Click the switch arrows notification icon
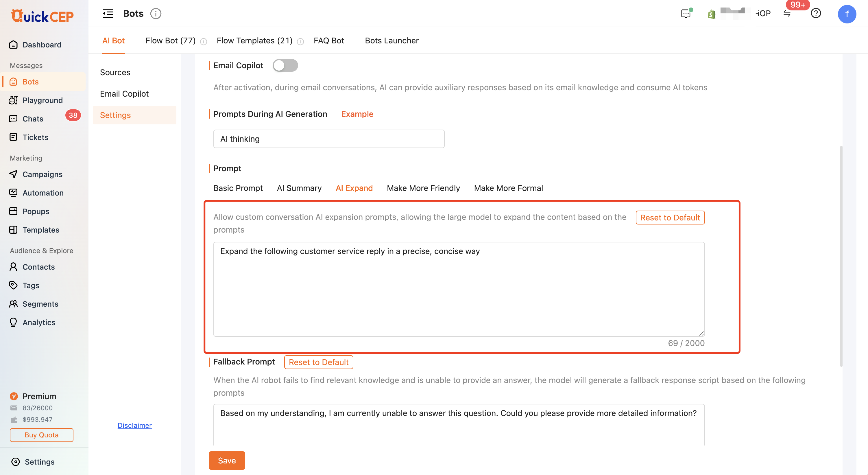Viewport: 868px width, 475px height. 787,14
